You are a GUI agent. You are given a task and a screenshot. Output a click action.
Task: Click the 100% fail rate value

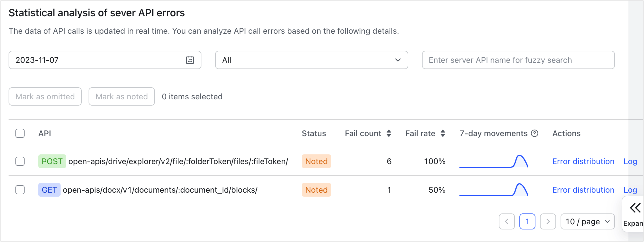pyautogui.click(x=435, y=161)
